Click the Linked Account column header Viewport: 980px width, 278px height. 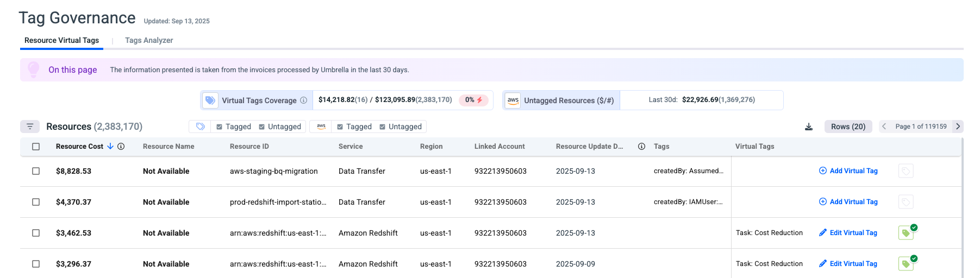500,147
